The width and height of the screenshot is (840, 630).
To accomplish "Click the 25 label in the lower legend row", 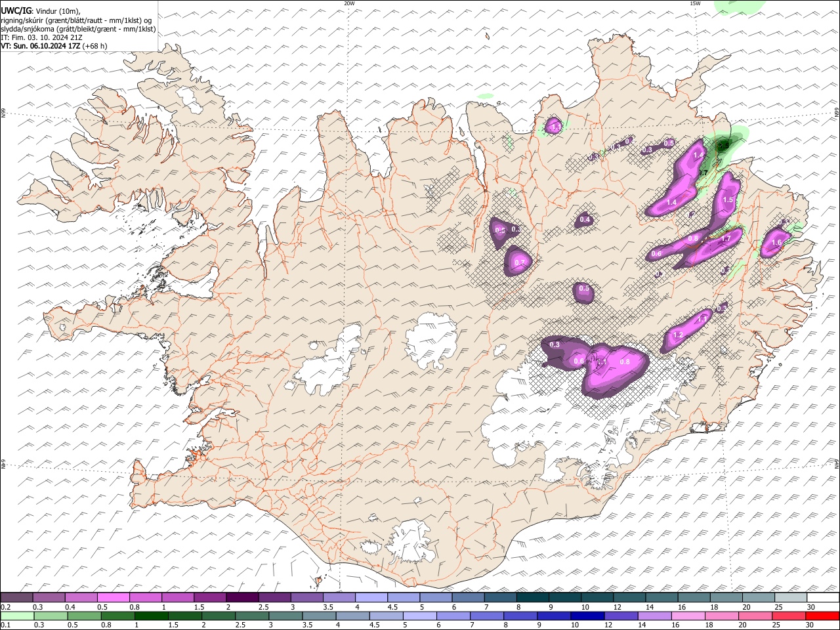I will tap(776, 625).
